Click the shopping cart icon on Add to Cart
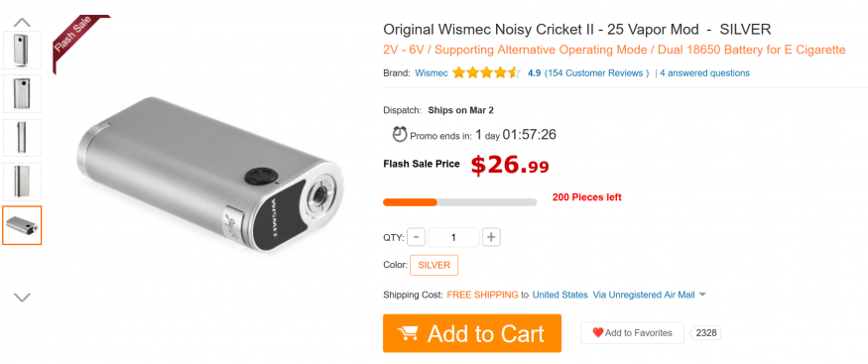The width and height of the screenshot is (868, 364). (x=408, y=333)
